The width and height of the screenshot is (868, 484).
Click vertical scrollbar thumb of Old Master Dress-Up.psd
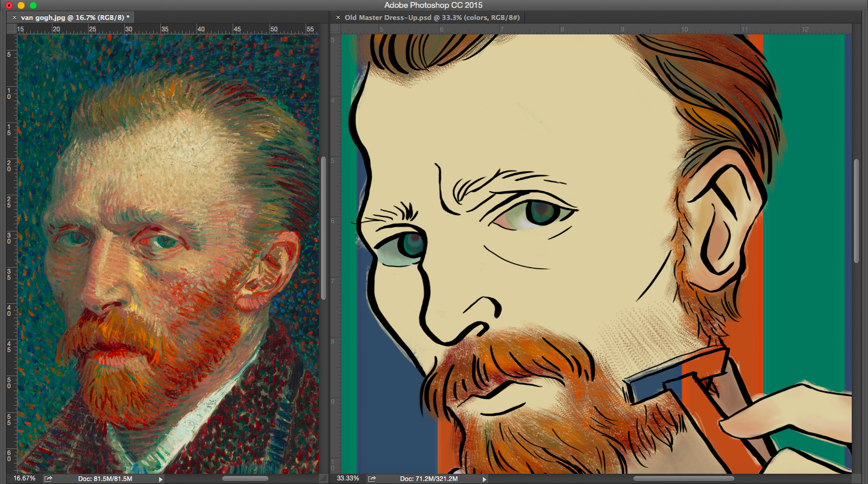[x=856, y=210]
